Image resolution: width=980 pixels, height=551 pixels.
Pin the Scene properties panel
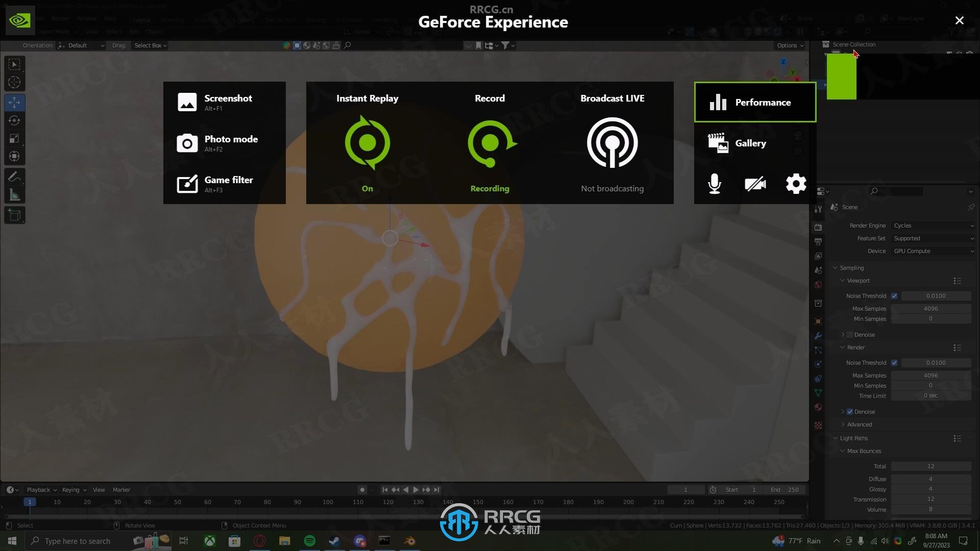(971, 207)
